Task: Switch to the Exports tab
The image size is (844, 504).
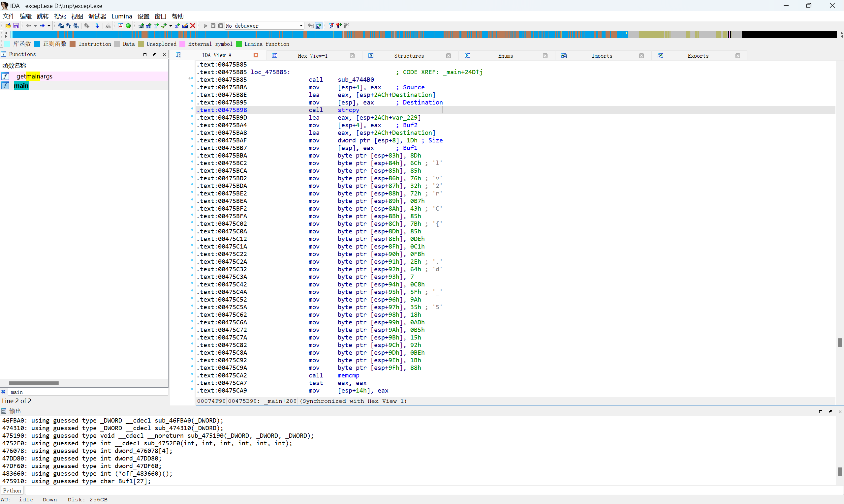Action: point(698,56)
